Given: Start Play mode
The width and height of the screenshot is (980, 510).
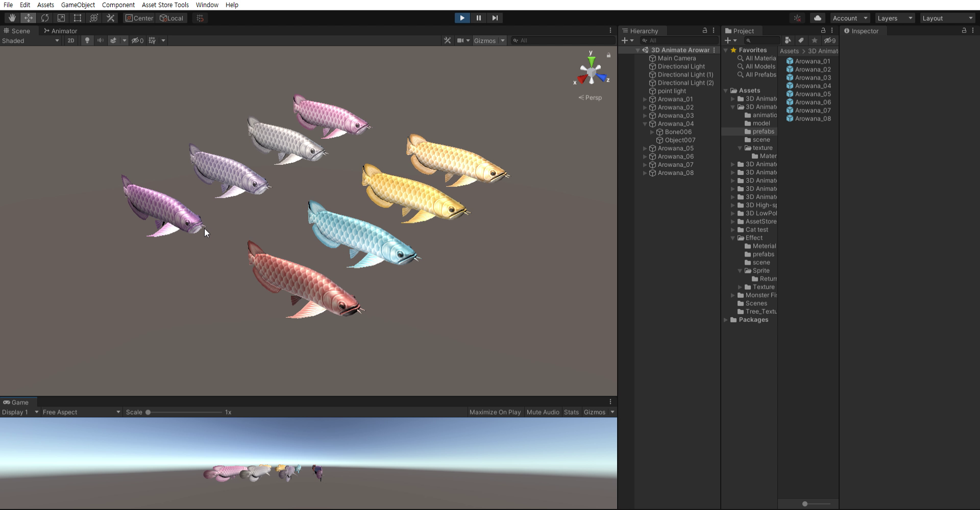Looking at the screenshot, I should 462,18.
